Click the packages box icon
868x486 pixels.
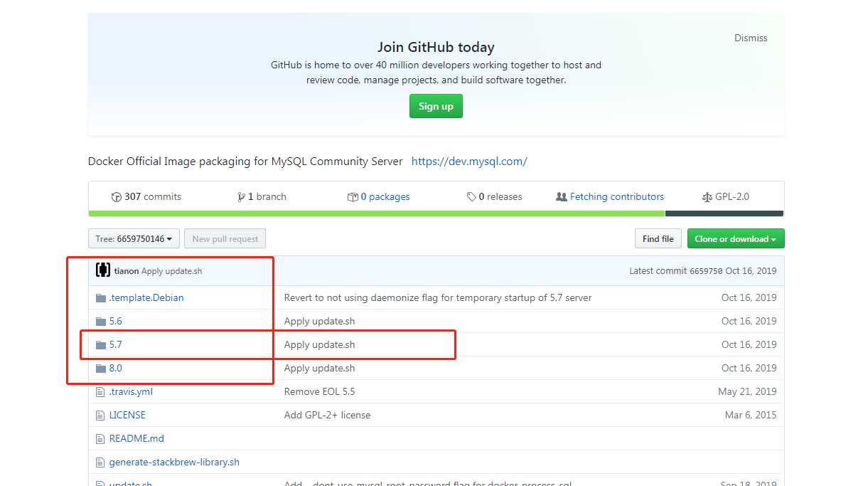coord(353,197)
